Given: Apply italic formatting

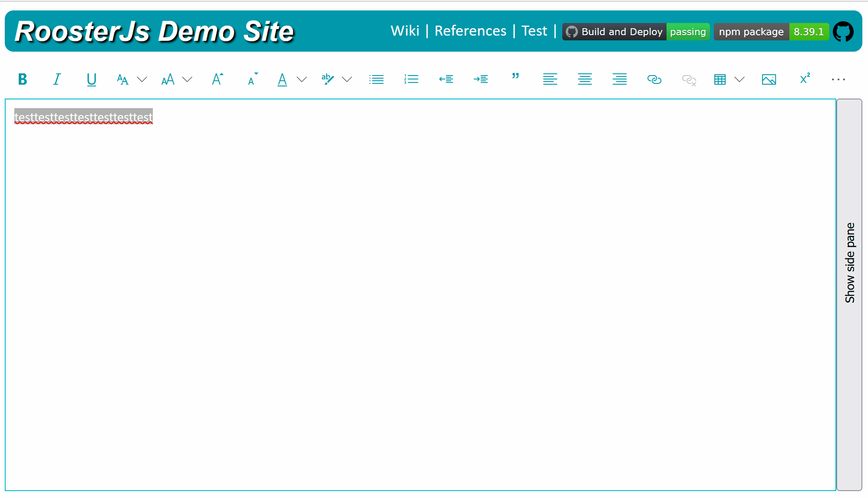Looking at the screenshot, I should pos(56,79).
